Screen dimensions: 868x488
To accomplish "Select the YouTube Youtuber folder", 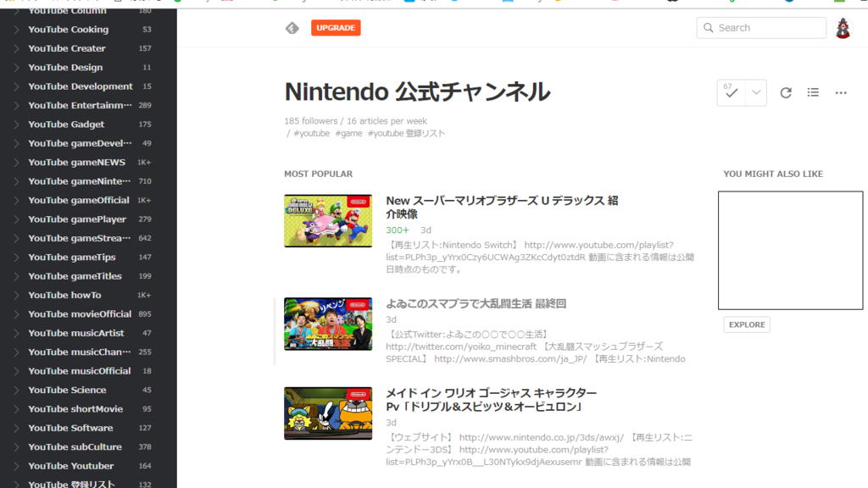I will click(x=71, y=466).
